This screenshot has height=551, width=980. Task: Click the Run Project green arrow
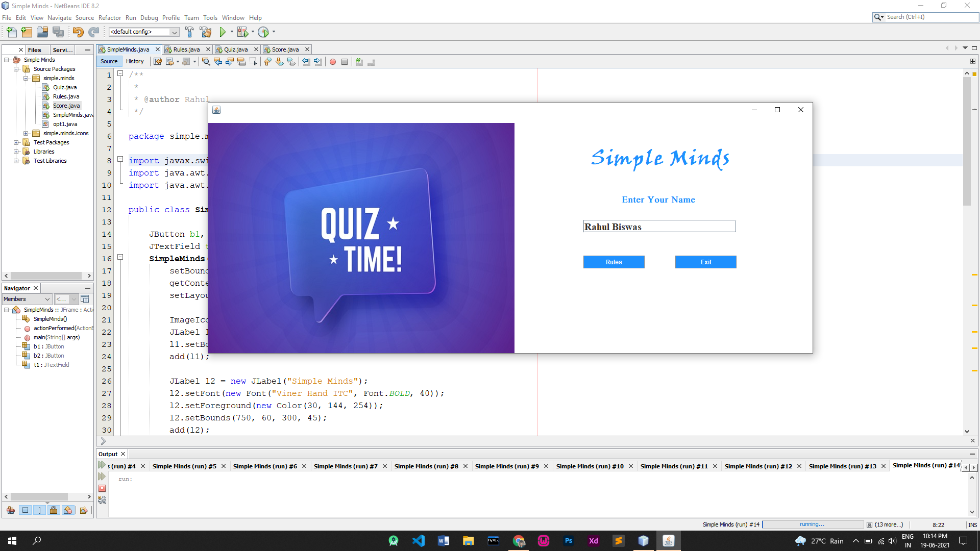[x=223, y=32]
